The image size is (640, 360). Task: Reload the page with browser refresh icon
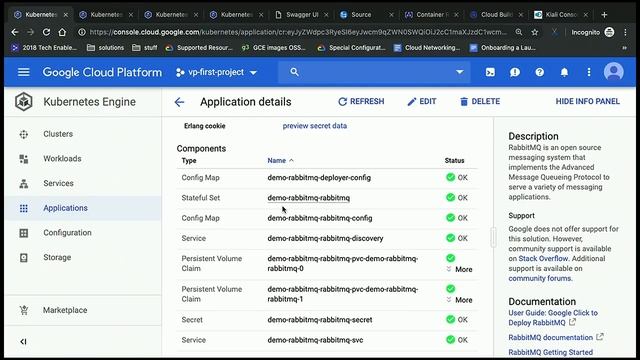[46, 32]
